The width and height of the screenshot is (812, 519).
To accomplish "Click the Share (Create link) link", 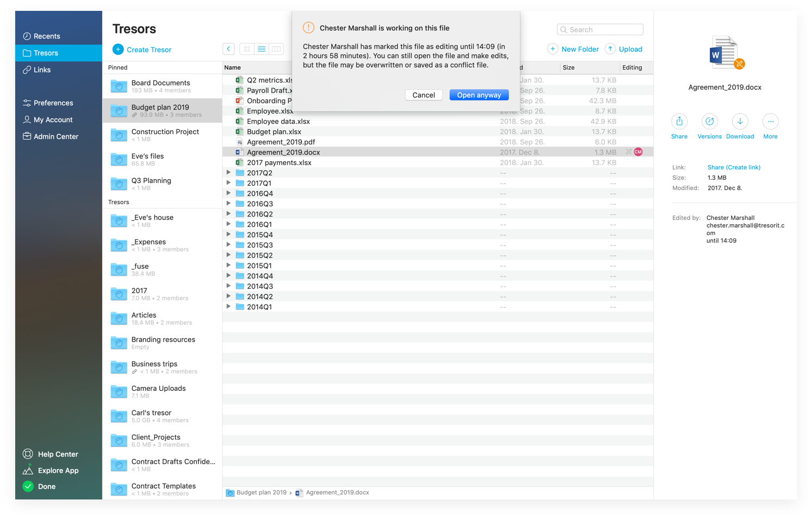I will click(734, 167).
